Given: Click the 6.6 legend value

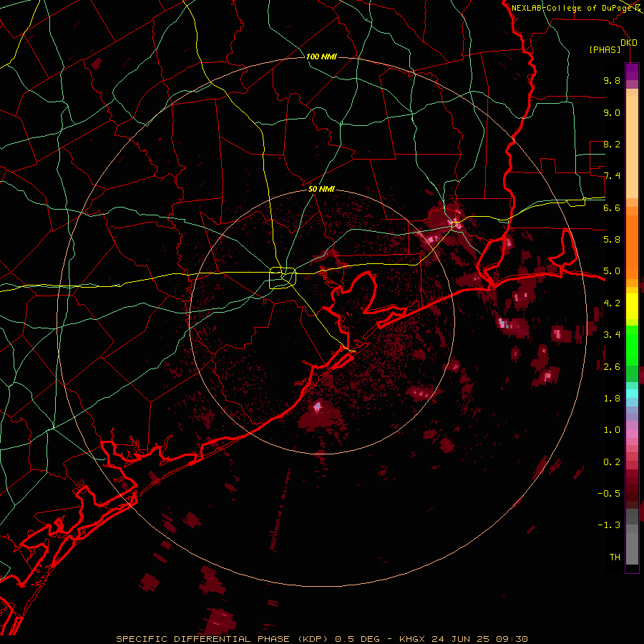Looking at the screenshot, I should [612, 208].
